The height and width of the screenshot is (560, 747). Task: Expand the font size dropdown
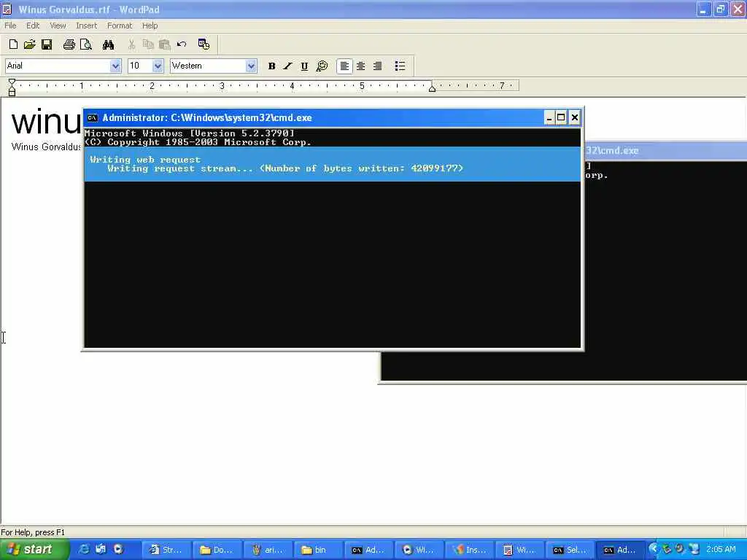point(158,66)
